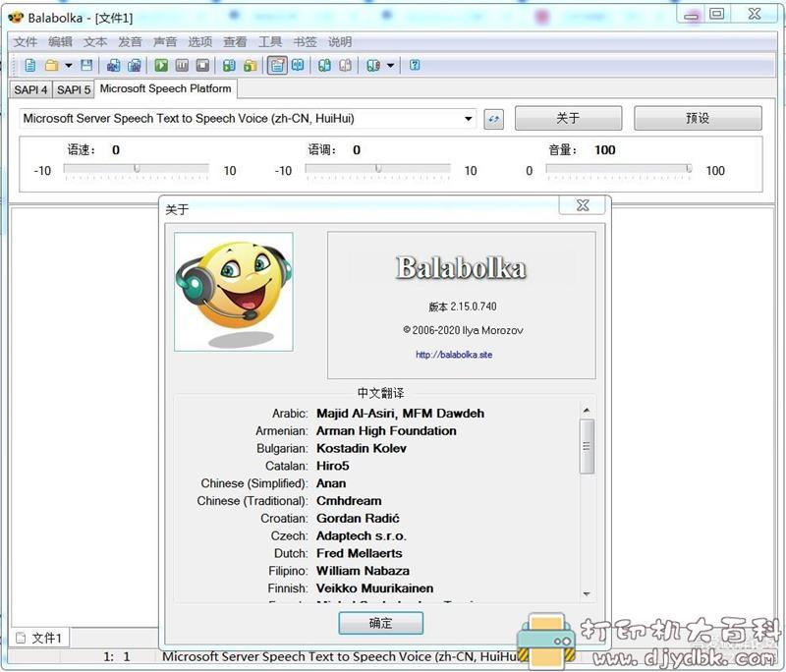Select the Microsoft Speech Platform tab
This screenshot has width=786, height=672.
point(165,88)
